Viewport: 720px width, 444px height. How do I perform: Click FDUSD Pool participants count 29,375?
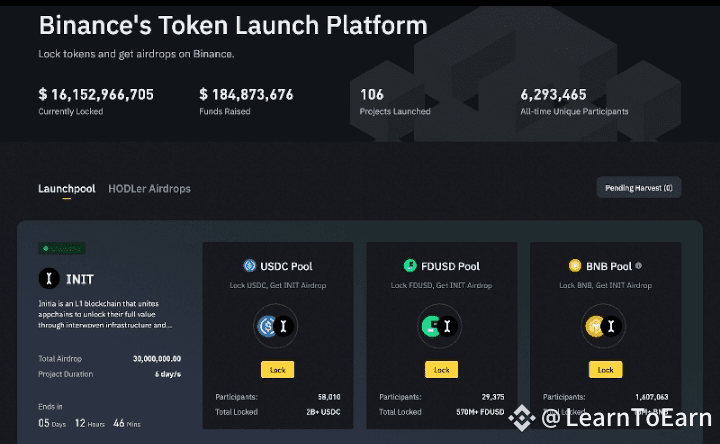[x=493, y=397]
